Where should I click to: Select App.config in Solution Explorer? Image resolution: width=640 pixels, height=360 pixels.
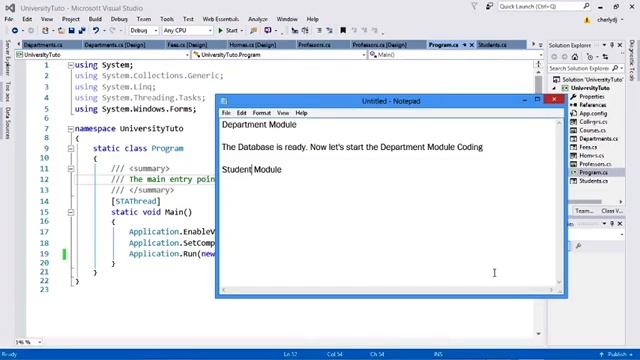(x=593, y=113)
